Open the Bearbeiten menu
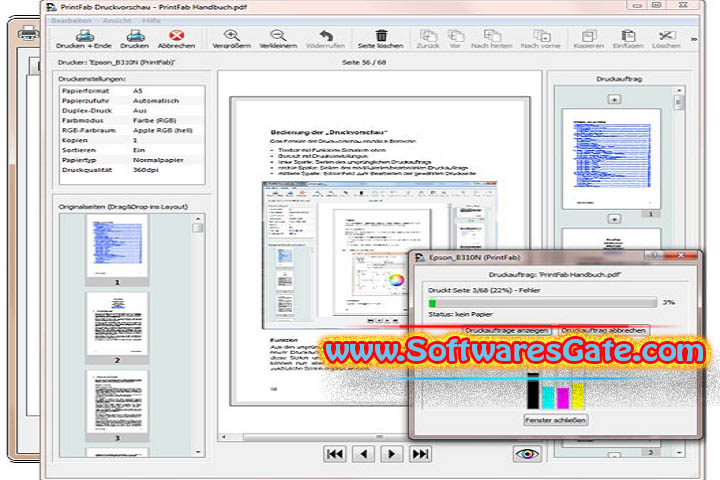720x480 pixels. tap(71, 21)
